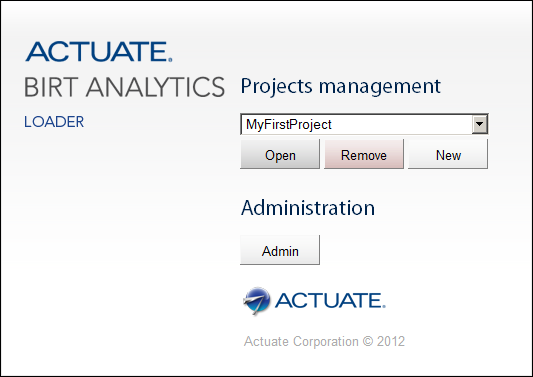Create a New project
The image size is (533, 377).
pos(448,154)
